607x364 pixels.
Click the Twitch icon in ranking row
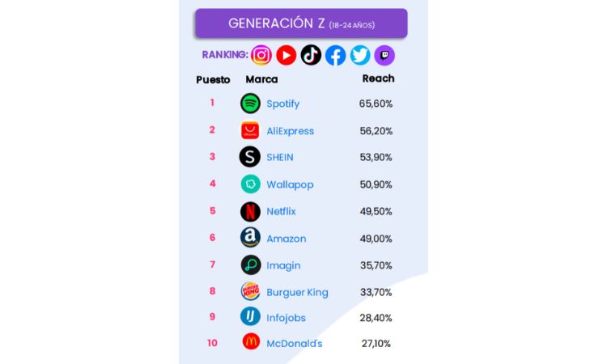coord(384,55)
